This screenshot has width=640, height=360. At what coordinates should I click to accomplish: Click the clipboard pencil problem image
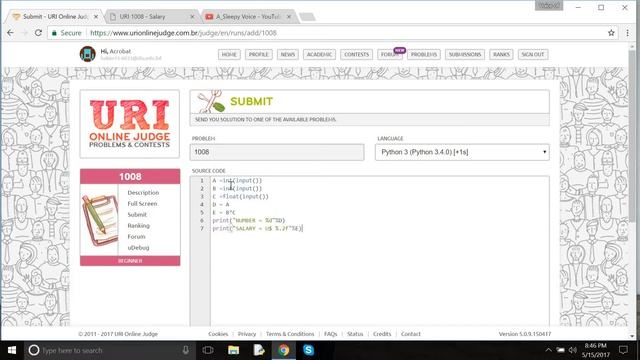pyautogui.click(x=100, y=220)
